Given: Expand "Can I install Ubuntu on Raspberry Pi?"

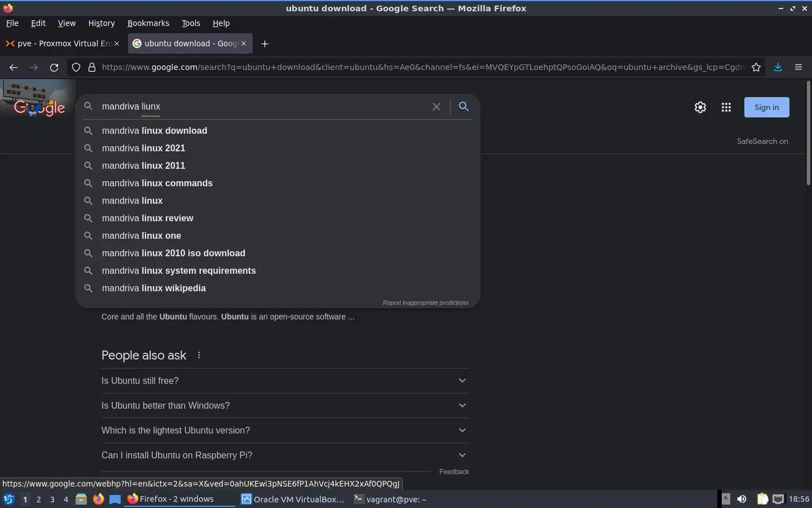Looking at the screenshot, I should [285, 455].
